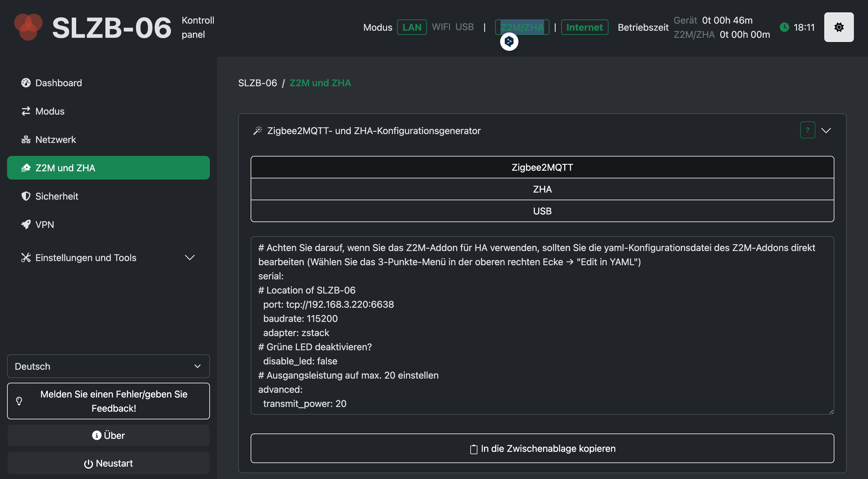Click the lightbulb icon on the feedback button

19,401
